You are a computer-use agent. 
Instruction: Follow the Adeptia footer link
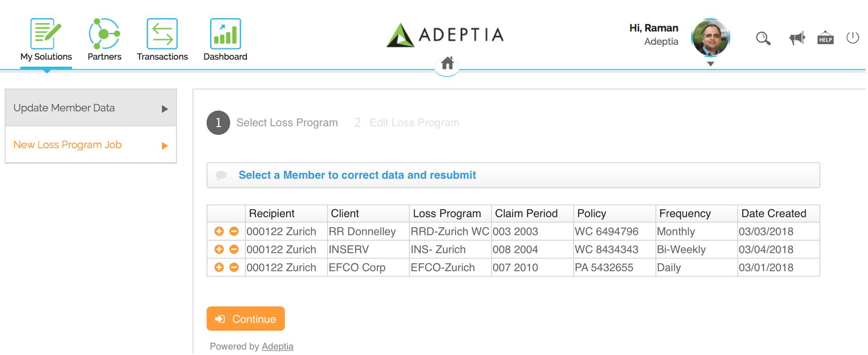coord(277,346)
